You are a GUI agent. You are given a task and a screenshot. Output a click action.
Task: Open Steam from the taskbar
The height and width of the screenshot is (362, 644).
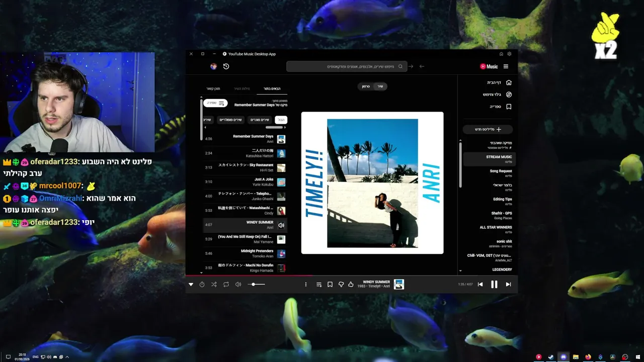(x=551, y=357)
